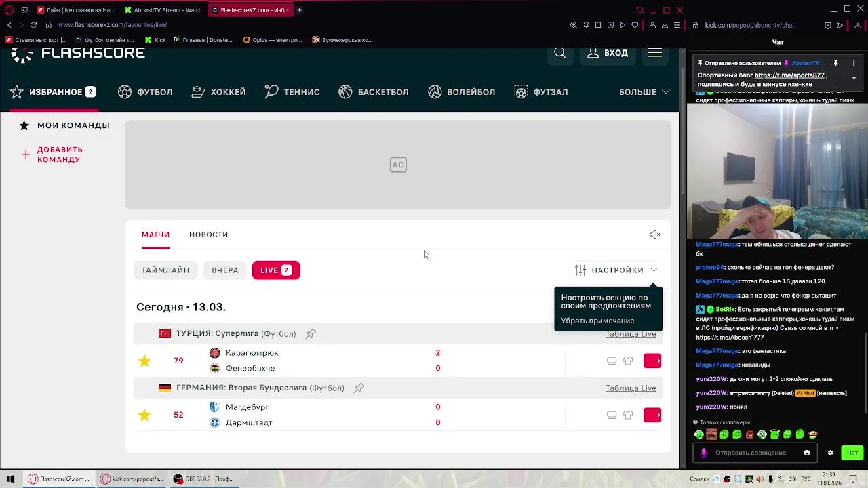Image resolution: width=868 pixels, height=488 pixels.
Task: Pin the Германия Вторая Бундеслига league
Action: click(x=359, y=388)
